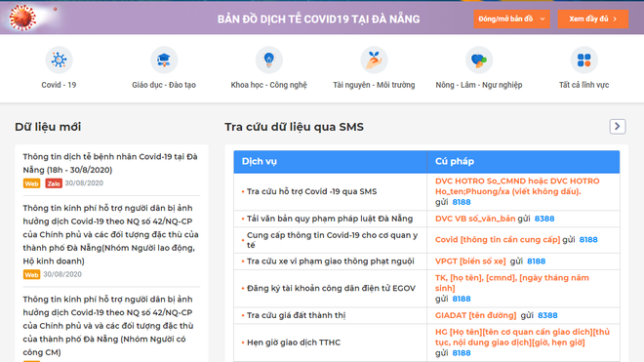Open the Nhóm Người có công CM article

coord(108,326)
